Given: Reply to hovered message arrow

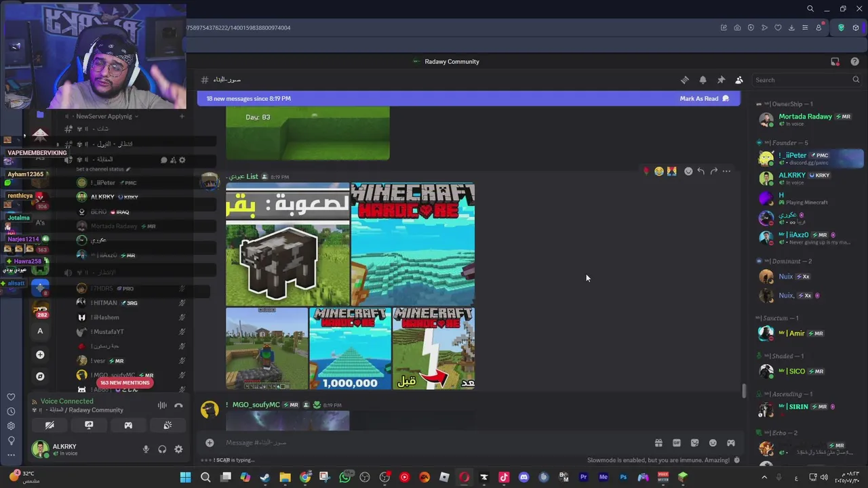Looking at the screenshot, I should point(701,171).
